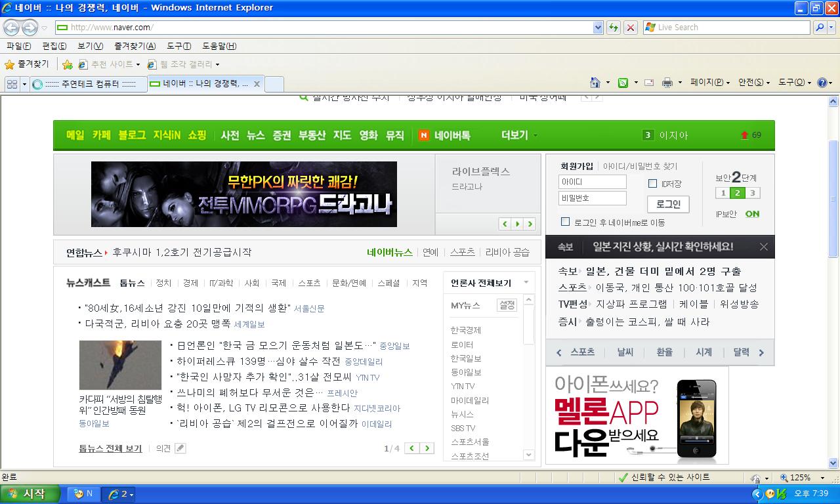840x504 pixels.
Task: Open address bar URL history dropdown
Action: [x=598, y=28]
